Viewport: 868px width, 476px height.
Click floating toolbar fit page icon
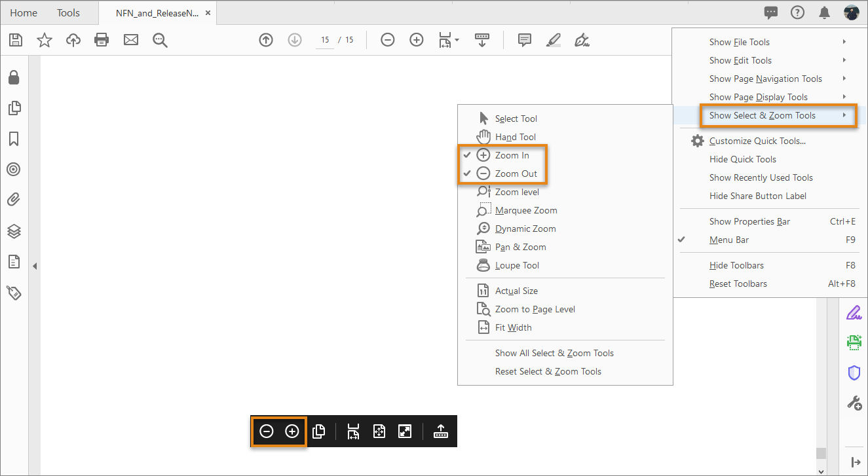(x=379, y=431)
